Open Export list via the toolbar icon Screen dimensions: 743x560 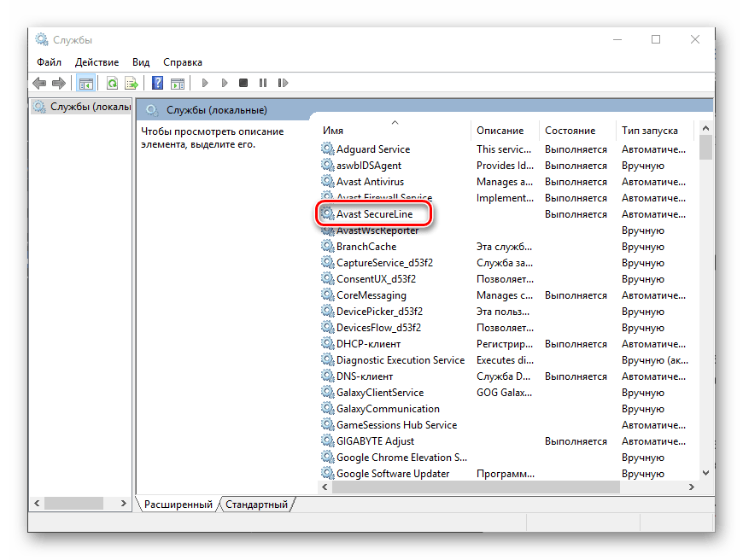(132, 83)
